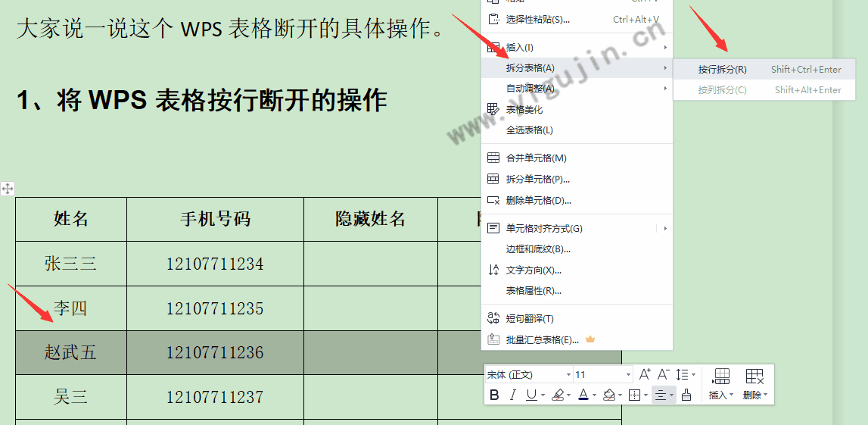The height and width of the screenshot is (425, 868).
Task: Click the cell containing 吴三
Action: (x=71, y=397)
